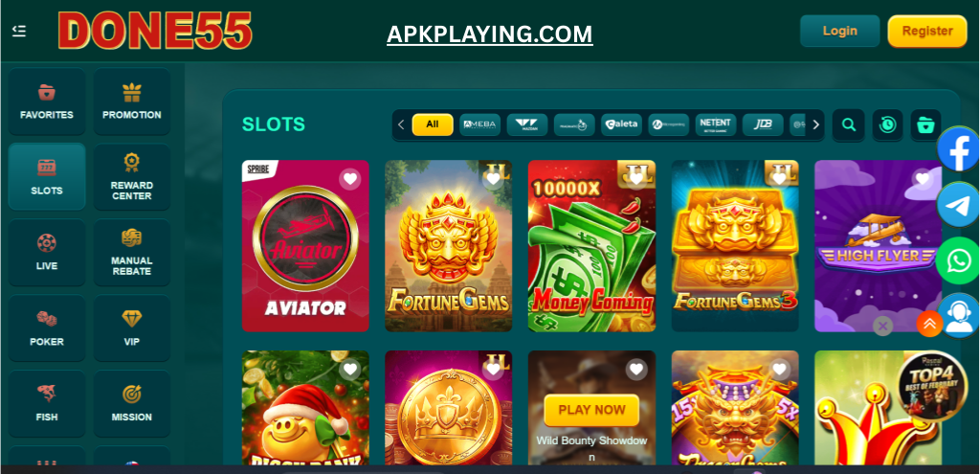Click the Register button
Screen dimensions: 980x474
926,32
